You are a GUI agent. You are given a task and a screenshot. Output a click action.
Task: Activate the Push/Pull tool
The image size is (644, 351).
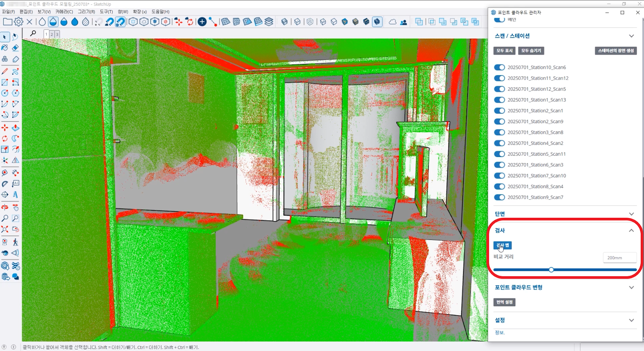pyautogui.click(x=15, y=128)
